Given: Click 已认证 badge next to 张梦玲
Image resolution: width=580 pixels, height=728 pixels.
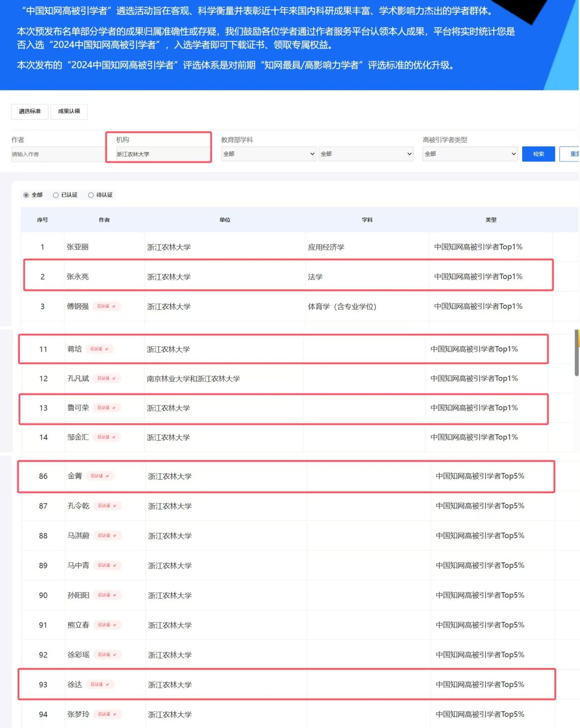Looking at the screenshot, I should pos(107,714).
